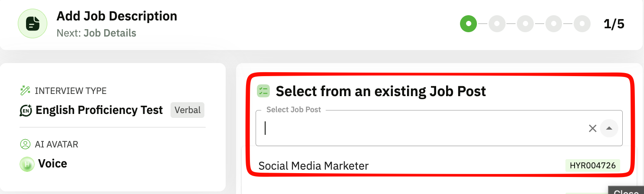Clear the Select Job Post field

[x=592, y=128]
